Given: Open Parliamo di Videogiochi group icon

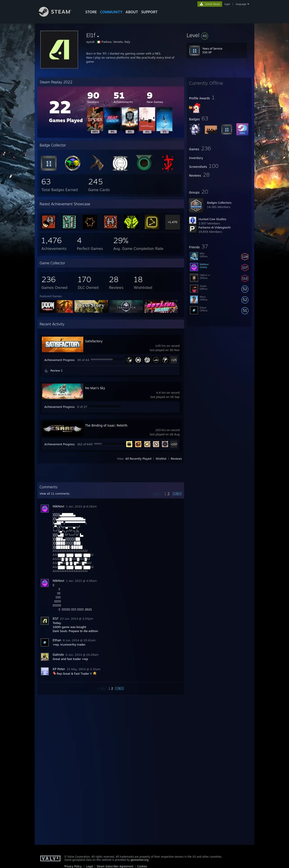Looking at the screenshot, I should (192, 229).
